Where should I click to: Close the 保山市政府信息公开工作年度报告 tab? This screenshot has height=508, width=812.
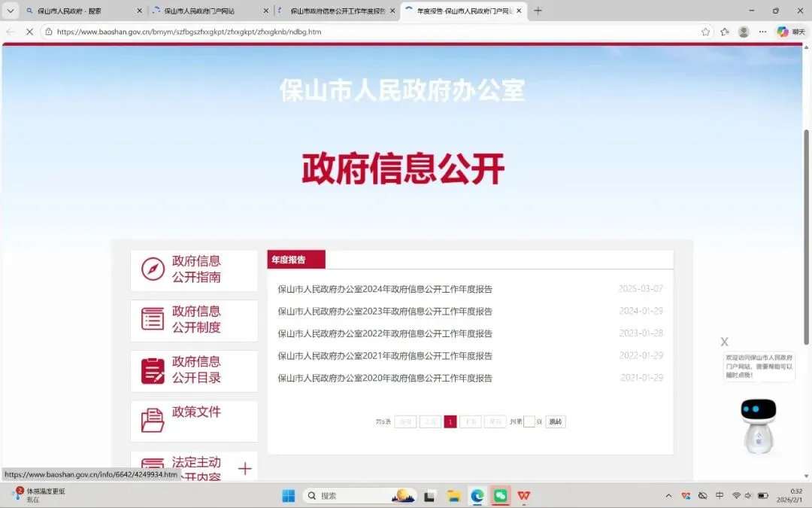click(392, 11)
